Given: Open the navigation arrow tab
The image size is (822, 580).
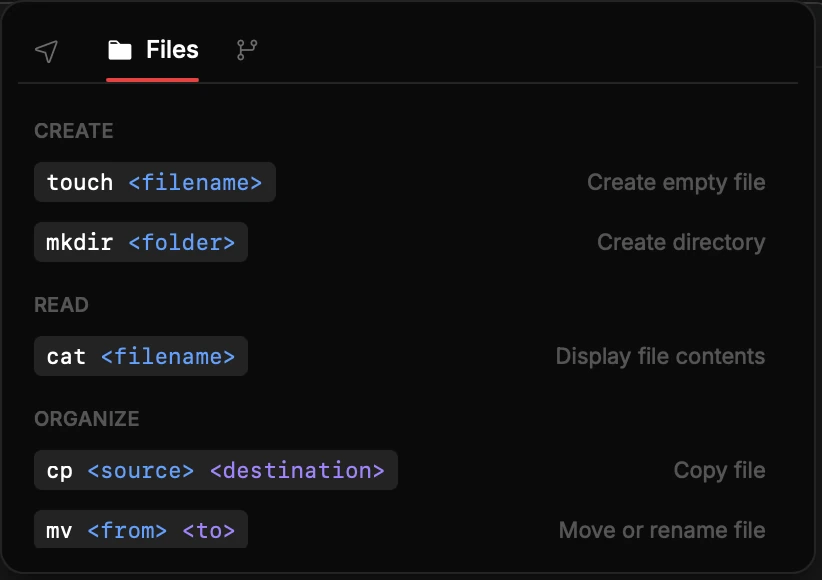Looking at the screenshot, I should [47, 51].
